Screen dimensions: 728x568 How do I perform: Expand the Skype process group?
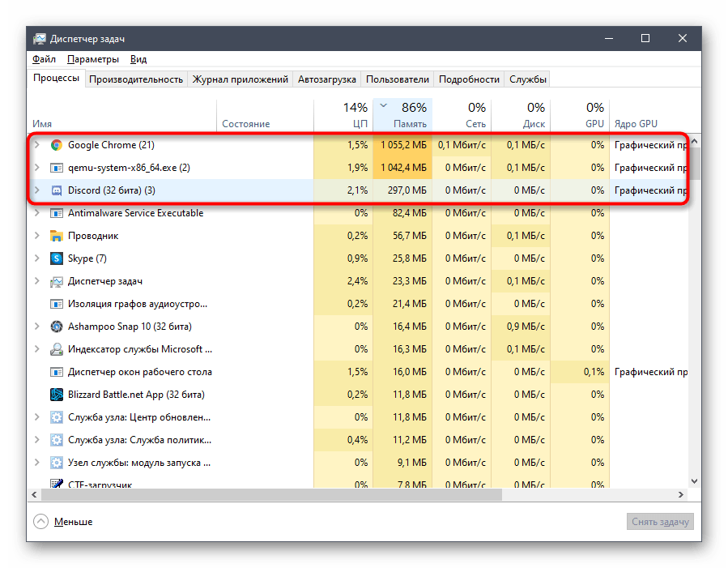[x=36, y=258]
